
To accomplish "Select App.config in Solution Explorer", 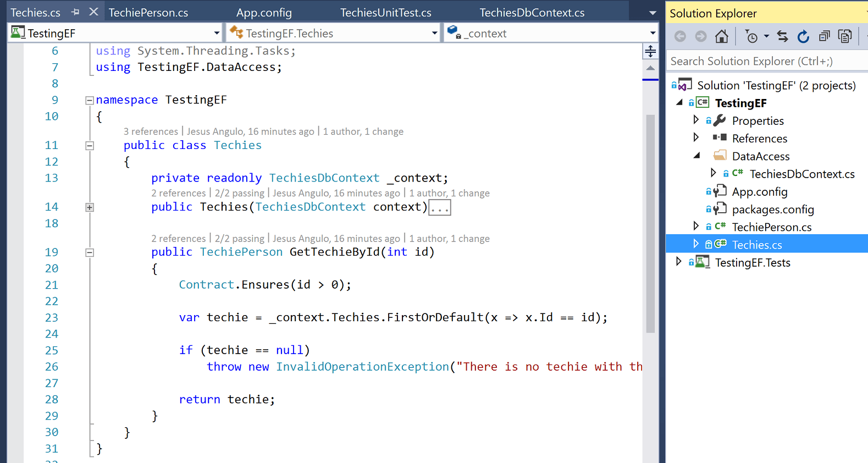I will click(759, 191).
